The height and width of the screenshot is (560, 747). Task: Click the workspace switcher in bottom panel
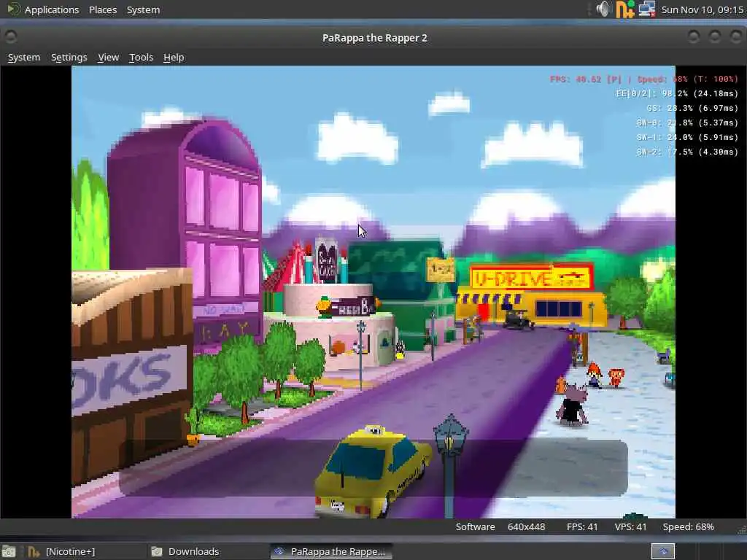tap(662, 551)
